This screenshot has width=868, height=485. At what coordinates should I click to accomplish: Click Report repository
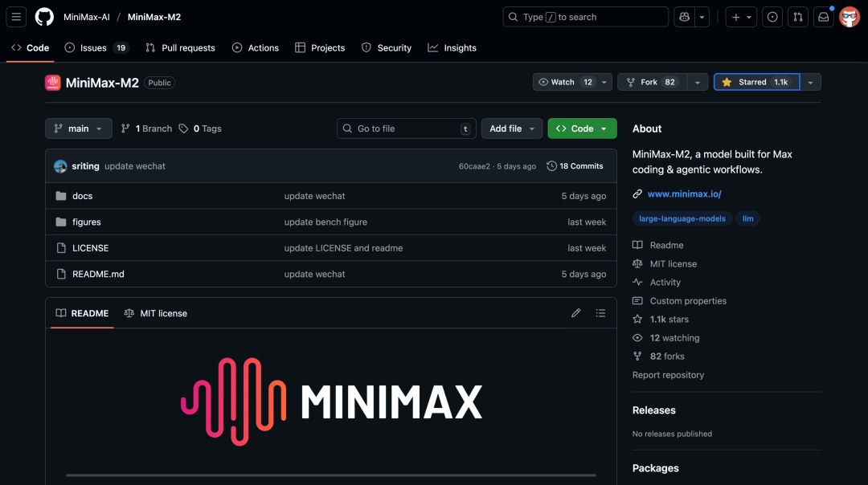668,375
